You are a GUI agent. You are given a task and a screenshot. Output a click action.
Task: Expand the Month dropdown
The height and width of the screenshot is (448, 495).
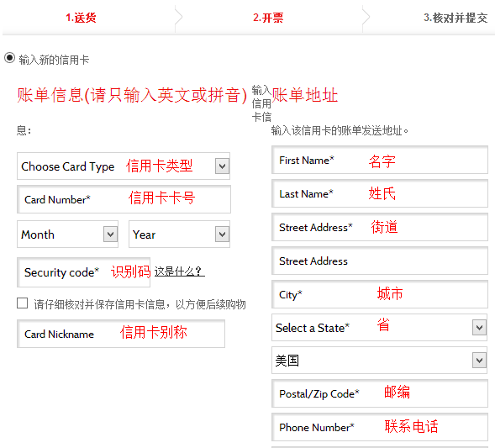point(67,235)
